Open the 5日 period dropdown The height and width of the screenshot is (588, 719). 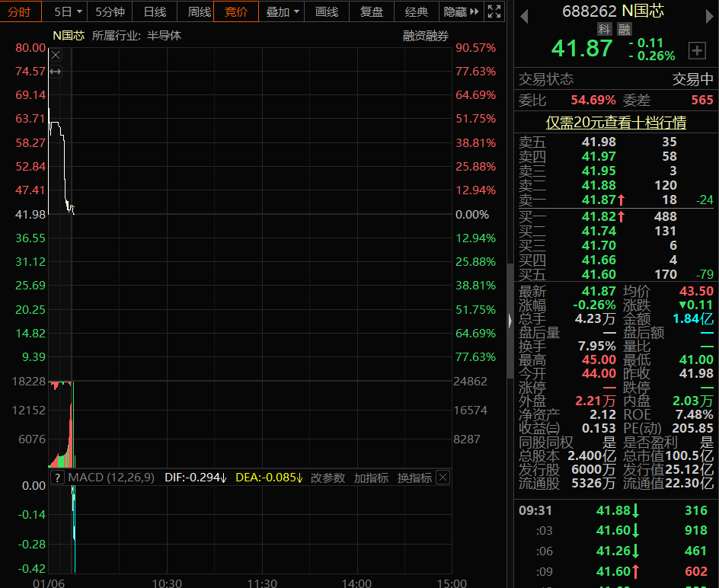(68, 11)
